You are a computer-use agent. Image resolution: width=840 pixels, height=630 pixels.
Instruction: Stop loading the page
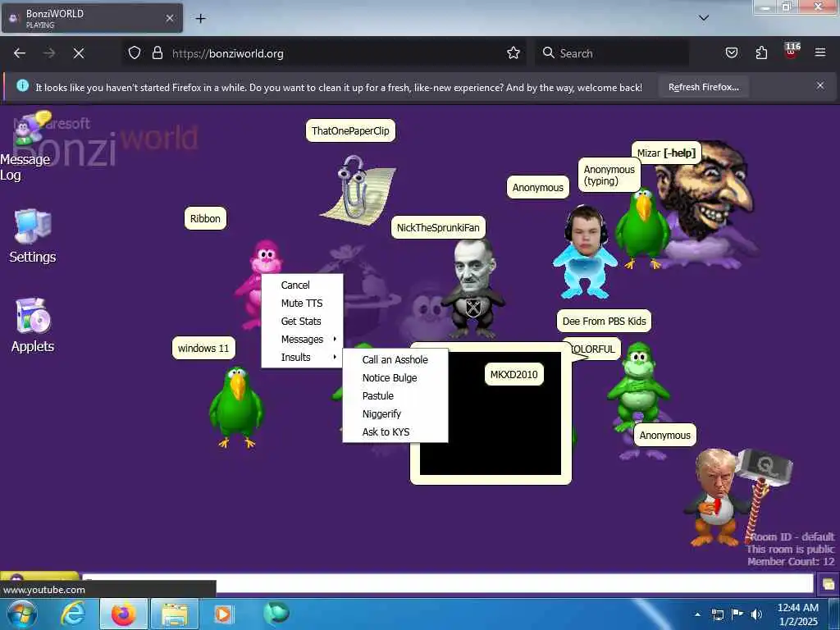[78, 53]
